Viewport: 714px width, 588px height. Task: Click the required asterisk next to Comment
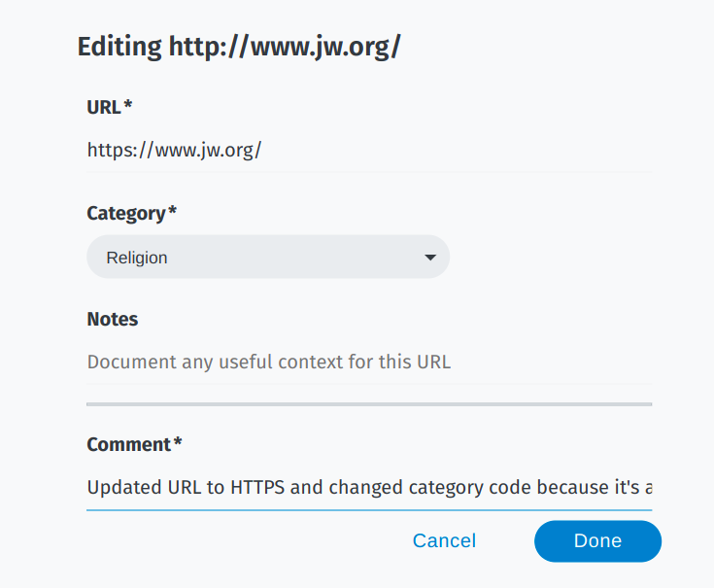[178, 443]
